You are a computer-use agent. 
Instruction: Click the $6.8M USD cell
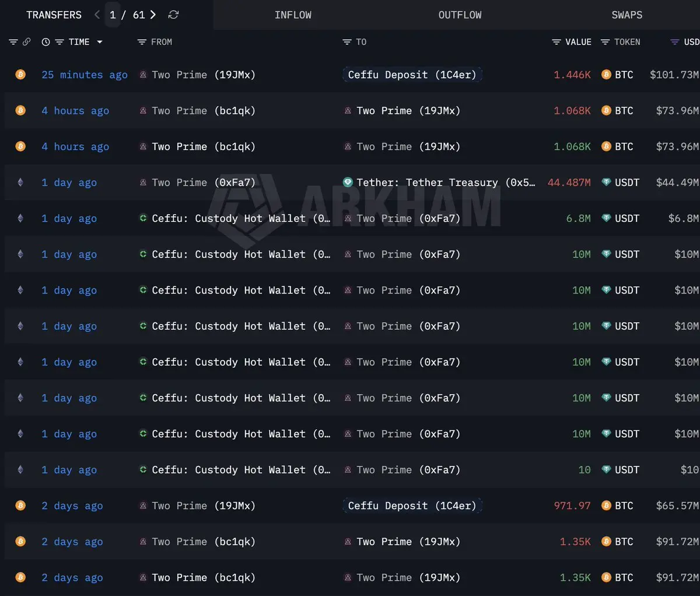point(684,218)
